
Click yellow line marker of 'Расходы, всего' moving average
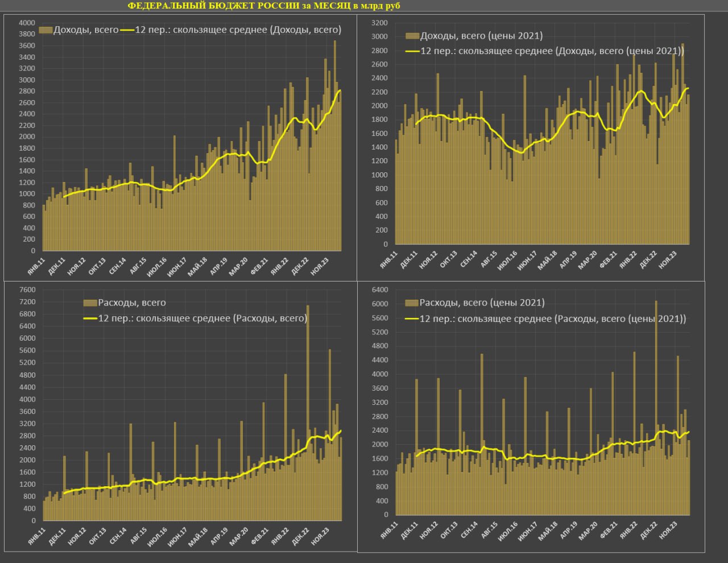90,318
